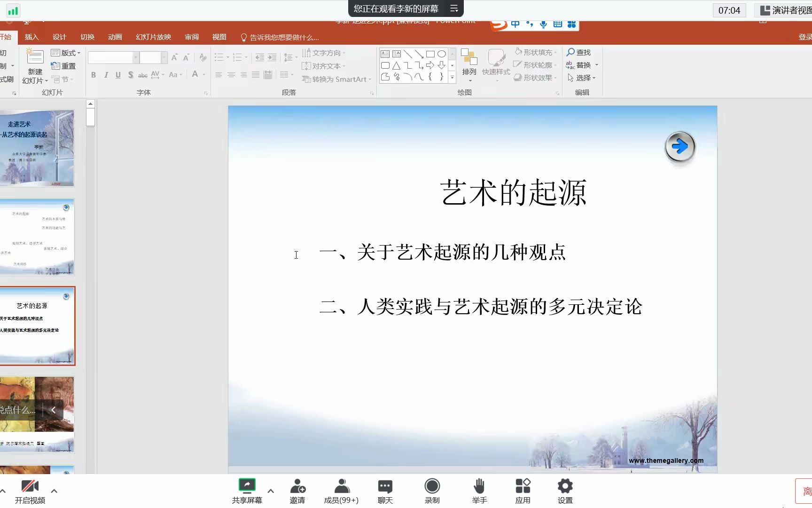Click the Reset (重置) slide button
Viewport: 812px width, 508px height.
pos(63,66)
